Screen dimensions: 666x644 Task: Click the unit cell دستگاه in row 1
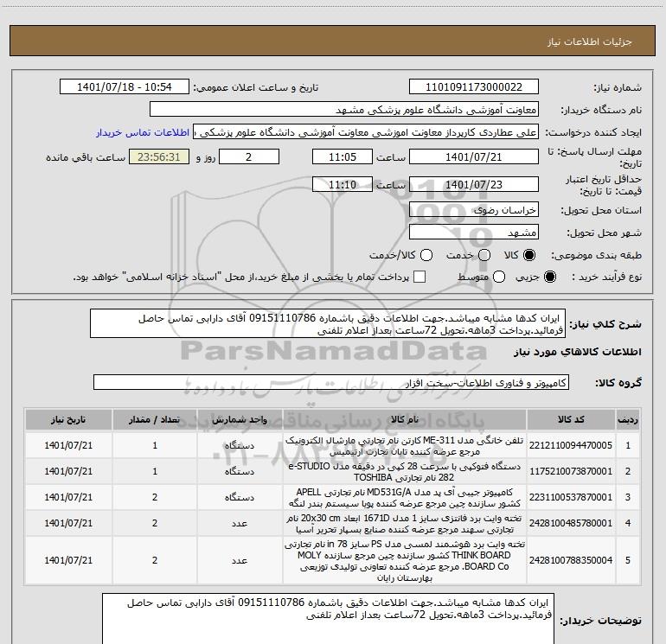click(240, 446)
